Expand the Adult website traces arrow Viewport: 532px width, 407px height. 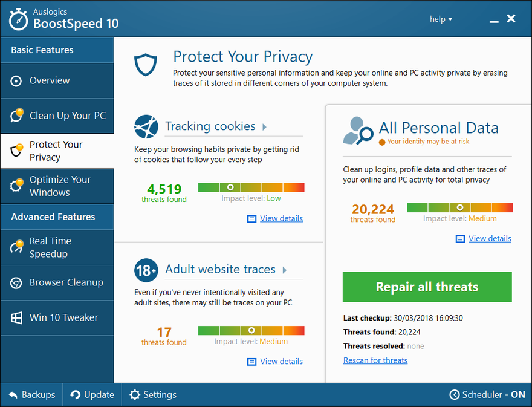point(285,270)
